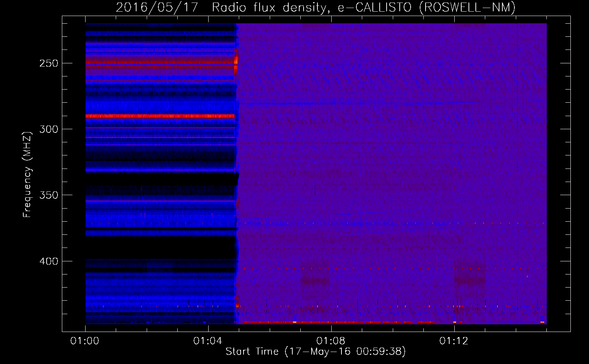Select the 400 frequency tick label
Viewport: 589px width, 364px height.
tap(49, 261)
